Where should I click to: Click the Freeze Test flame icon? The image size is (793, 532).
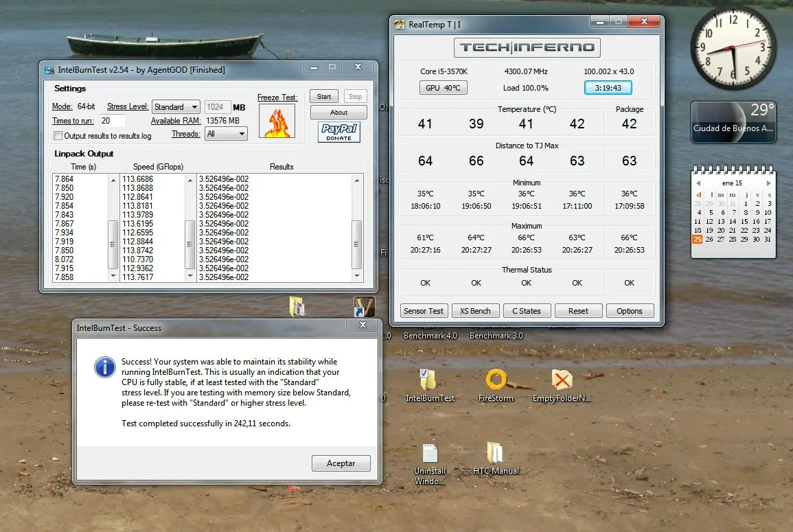click(x=277, y=121)
